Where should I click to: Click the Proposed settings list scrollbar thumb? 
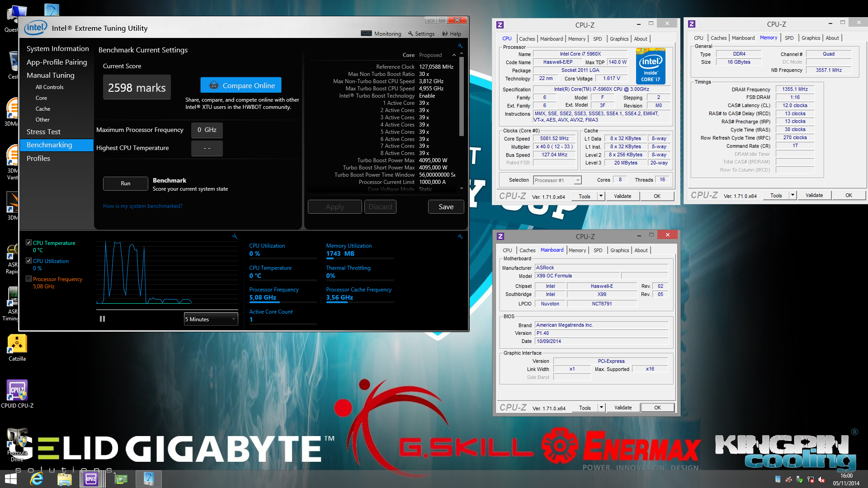point(462,96)
